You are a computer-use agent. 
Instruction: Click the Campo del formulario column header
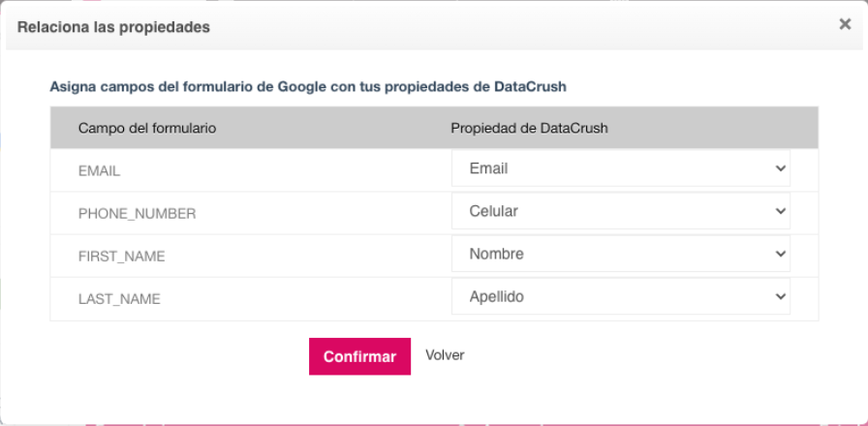146,128
